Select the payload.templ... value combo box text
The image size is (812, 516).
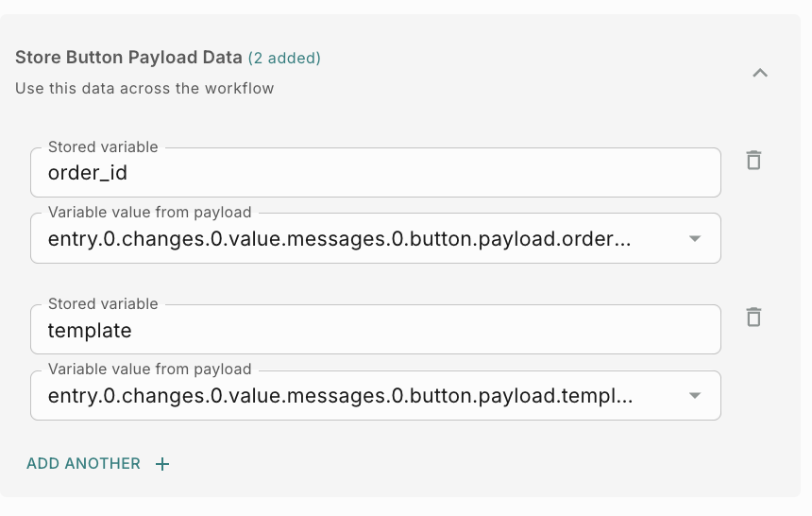coord(340,396)
